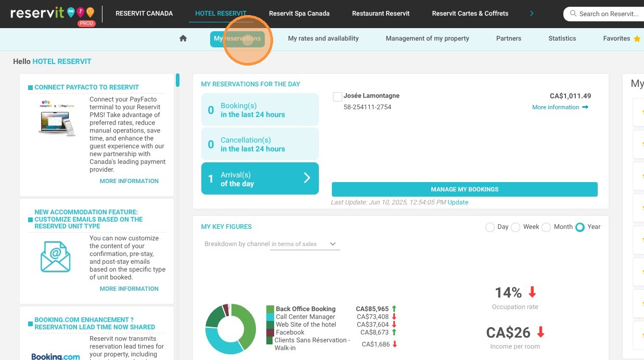Click the search magnifier icon
This screenshot has height=360, width=644.
(573, 14)
